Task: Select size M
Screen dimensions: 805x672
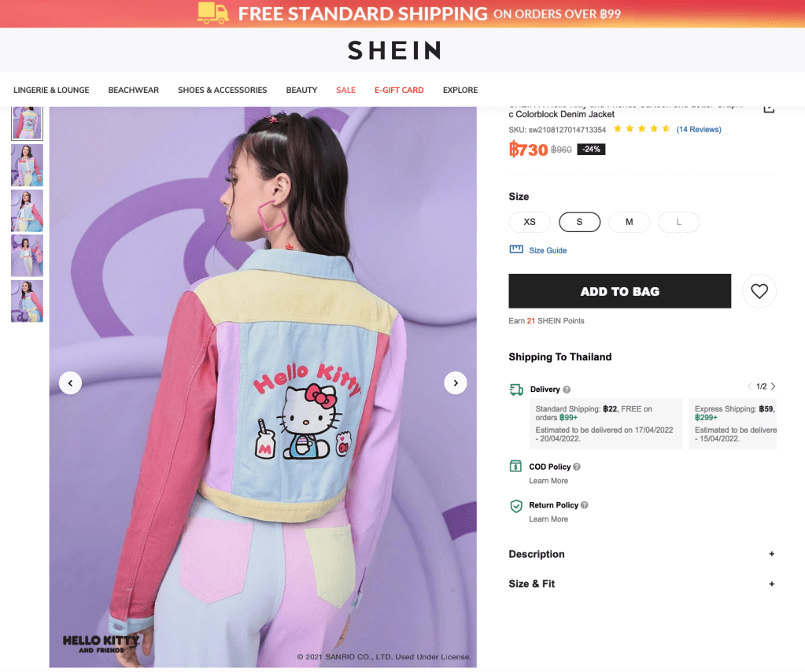Action: click(x=629, y=222)
